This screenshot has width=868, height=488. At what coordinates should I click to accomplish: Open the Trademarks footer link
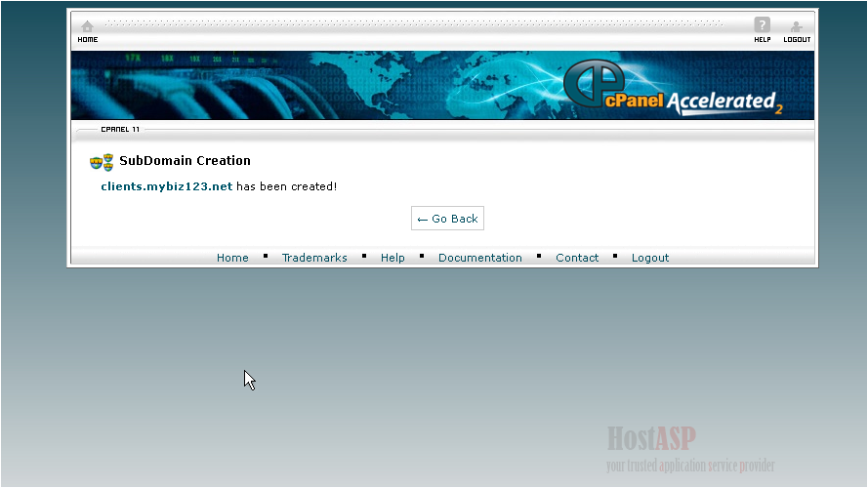(x=314, y=258)
